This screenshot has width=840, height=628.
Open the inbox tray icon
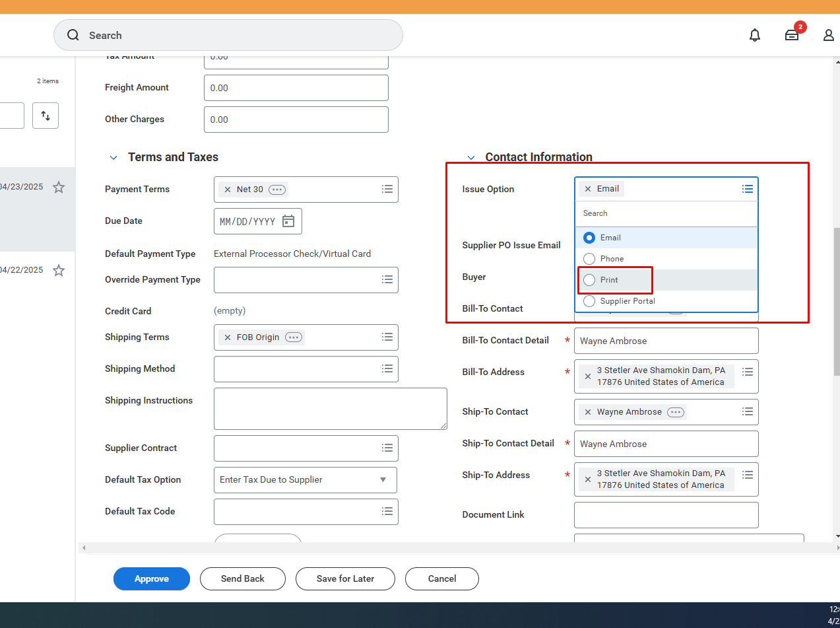point(792,36)
